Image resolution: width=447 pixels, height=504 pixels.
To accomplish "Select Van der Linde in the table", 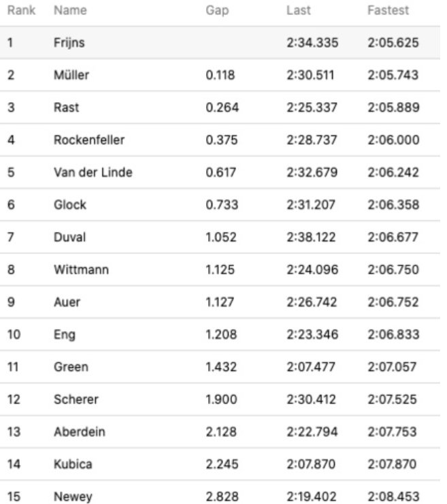I will pos(93,172).
